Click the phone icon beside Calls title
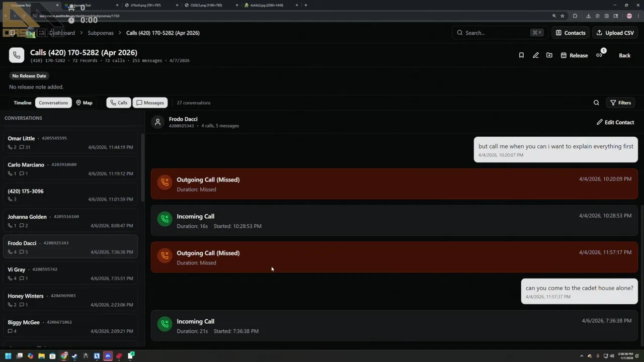The height and width of the screenshot is (362, 644). (17, 55)
